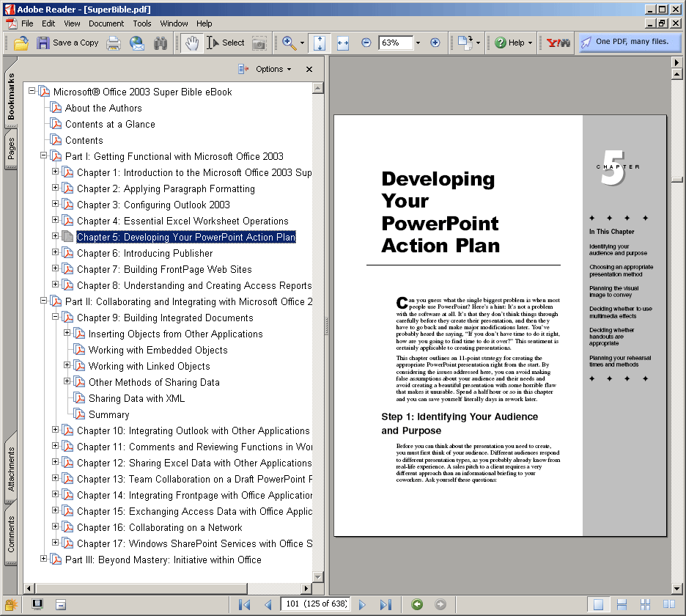Open the View menu
The height and width of the screenshot is (616, 686).
tap(72, 23)
